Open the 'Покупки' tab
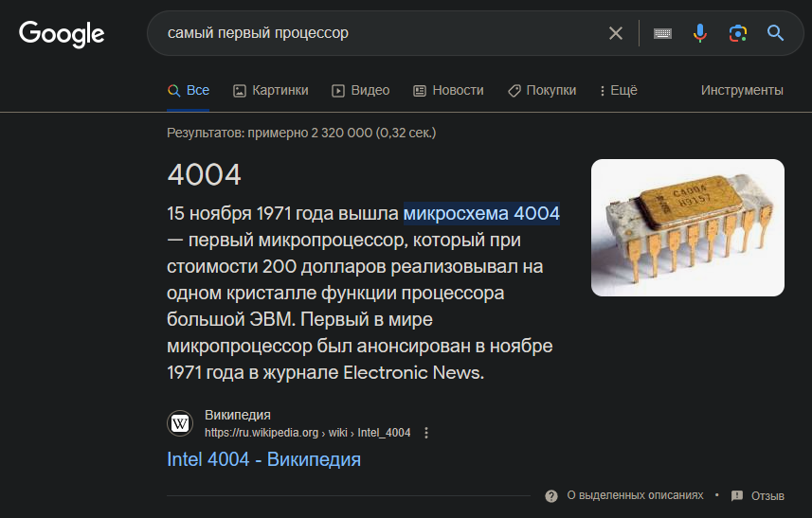 pos(542,91)
